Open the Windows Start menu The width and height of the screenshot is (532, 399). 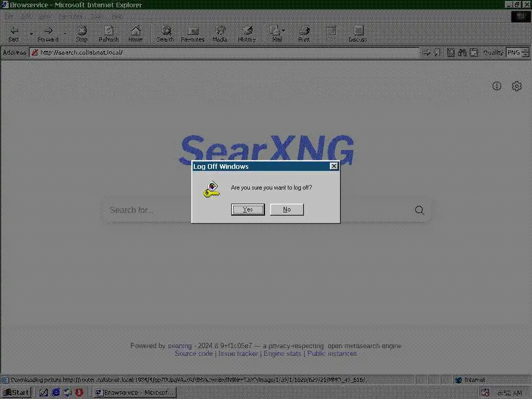[x=16, y=393]
